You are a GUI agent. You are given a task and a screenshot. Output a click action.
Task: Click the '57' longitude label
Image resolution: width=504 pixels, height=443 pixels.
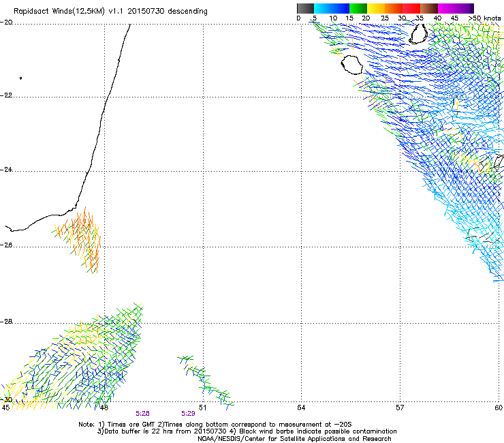[x=400, y=408]
